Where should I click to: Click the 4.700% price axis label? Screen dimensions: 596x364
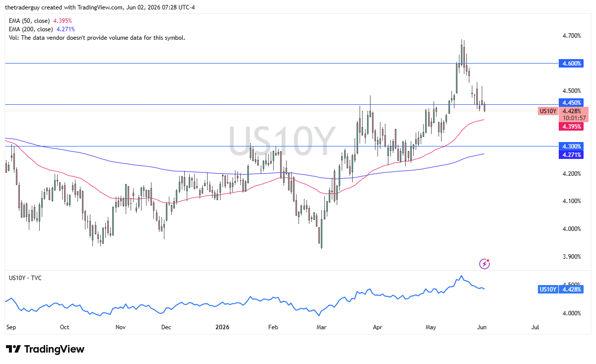point(572,36)
